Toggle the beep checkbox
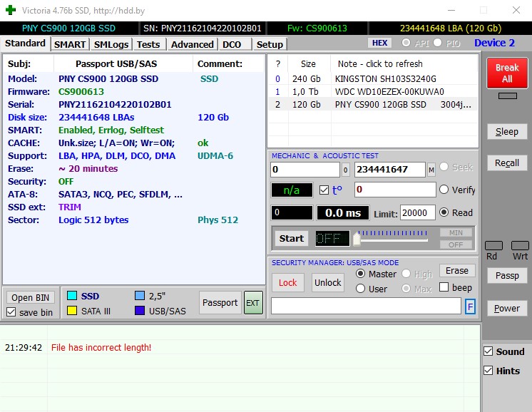Screen dimensions: 532x412 pos(444,287)
